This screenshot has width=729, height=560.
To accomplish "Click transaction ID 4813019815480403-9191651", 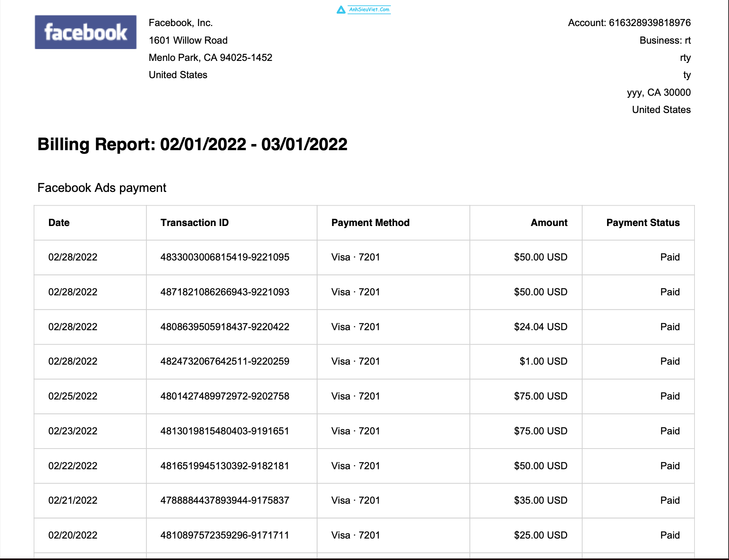I will tap(225, 431).
